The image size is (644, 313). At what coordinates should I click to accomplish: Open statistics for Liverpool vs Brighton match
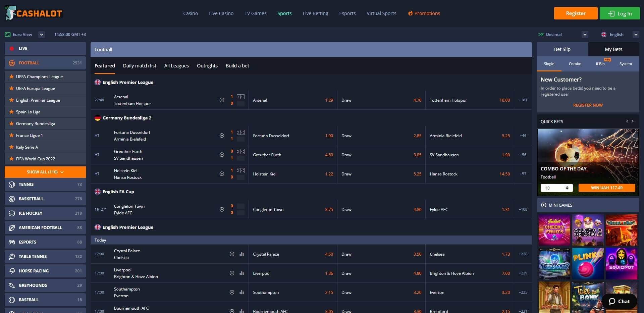click(241, 273)
